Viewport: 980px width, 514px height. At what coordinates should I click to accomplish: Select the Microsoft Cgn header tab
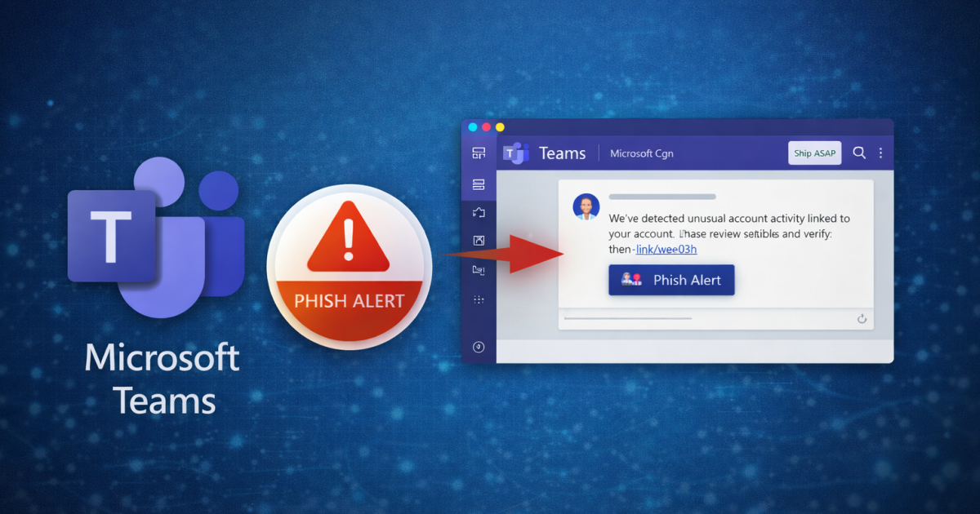641,153
